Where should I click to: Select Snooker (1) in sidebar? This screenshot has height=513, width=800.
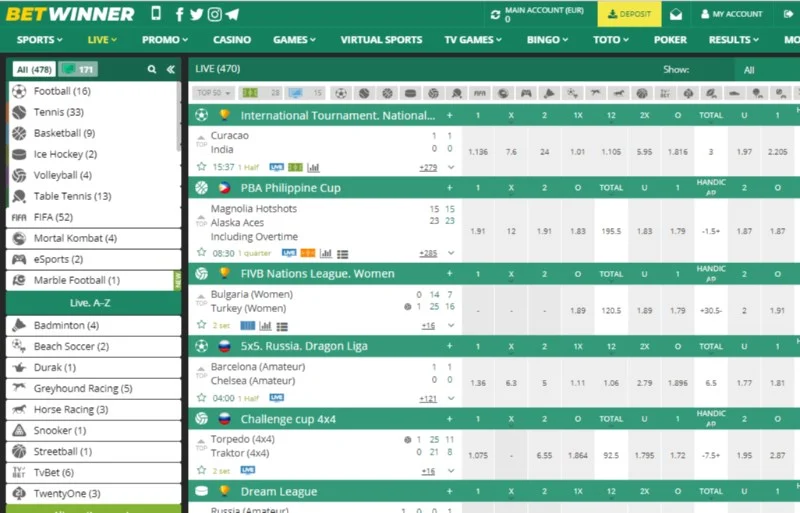pyautogui.click(x=93, y=430)
